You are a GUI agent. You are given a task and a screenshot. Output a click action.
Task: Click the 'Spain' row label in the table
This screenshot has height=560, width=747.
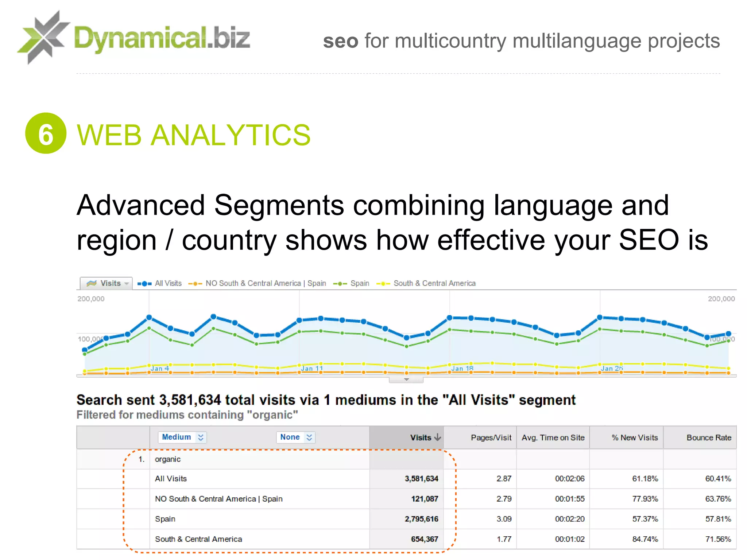165,519
